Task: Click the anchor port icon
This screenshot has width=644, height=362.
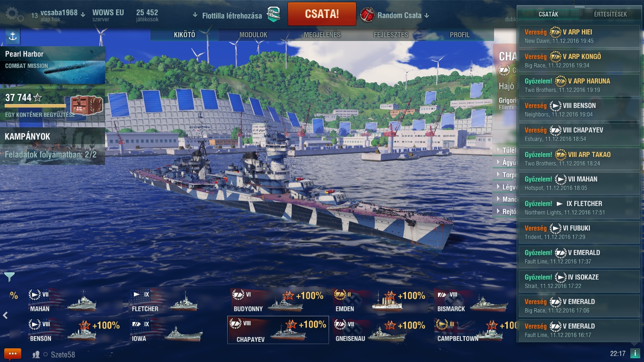Action: 13,36
